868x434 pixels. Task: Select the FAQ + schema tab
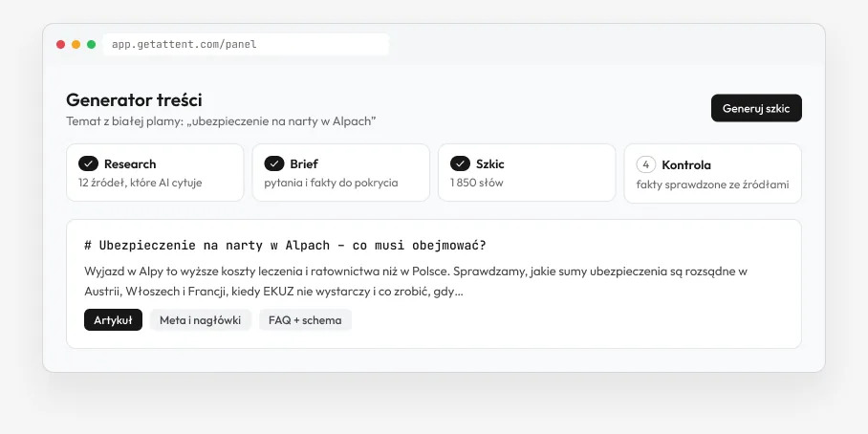coord(305,320)
